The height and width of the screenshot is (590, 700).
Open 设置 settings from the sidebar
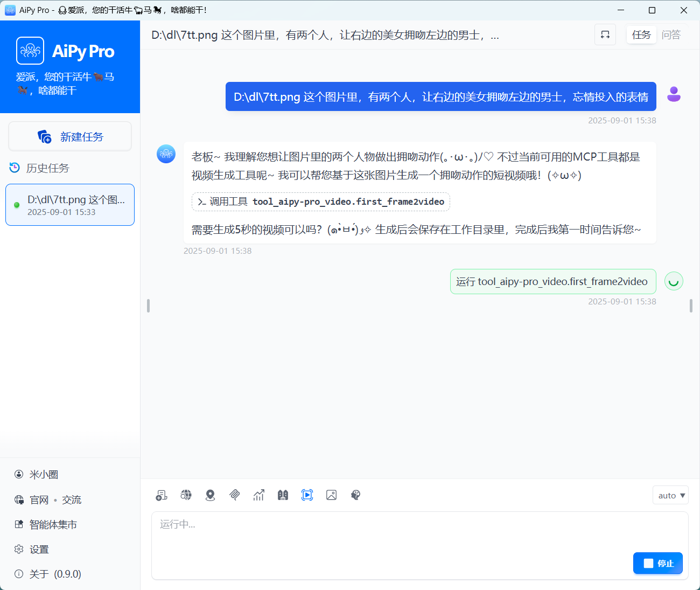tap(39, 549)
